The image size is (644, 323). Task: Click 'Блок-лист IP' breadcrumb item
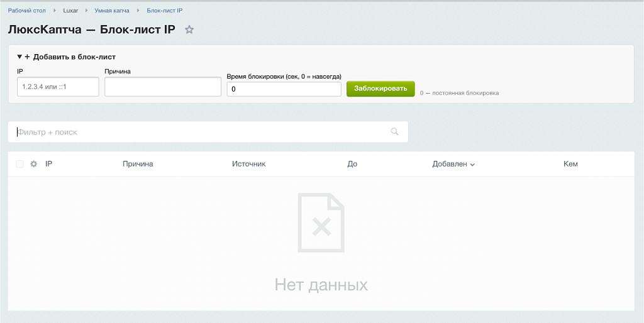coord(164,11)
